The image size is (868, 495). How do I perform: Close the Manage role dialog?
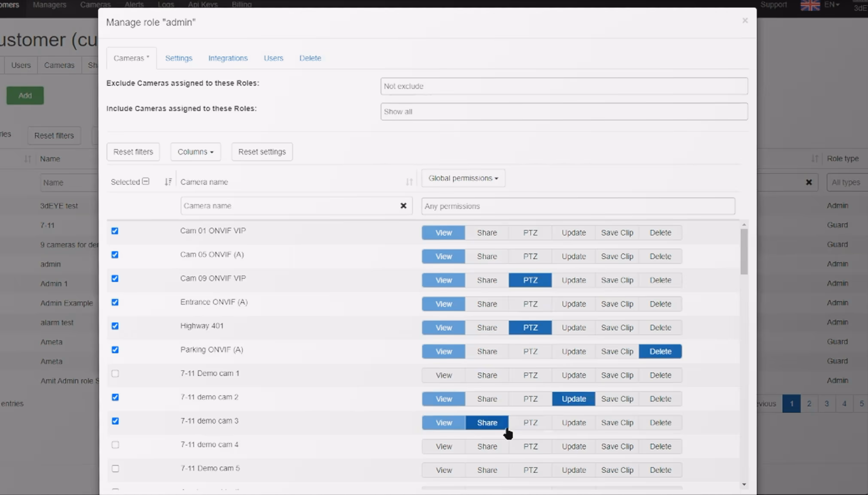pyautogui.click(x=745, y=21)
